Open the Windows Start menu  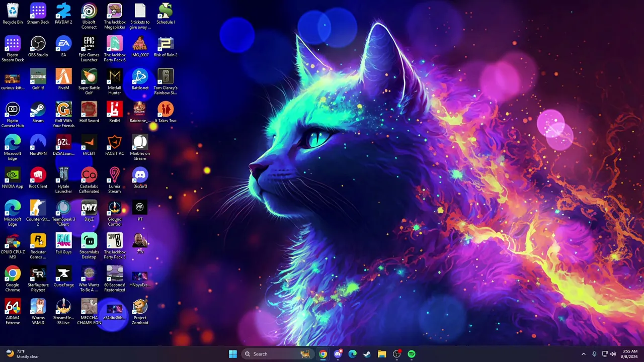pyautogui.click(x=233, y=354)
